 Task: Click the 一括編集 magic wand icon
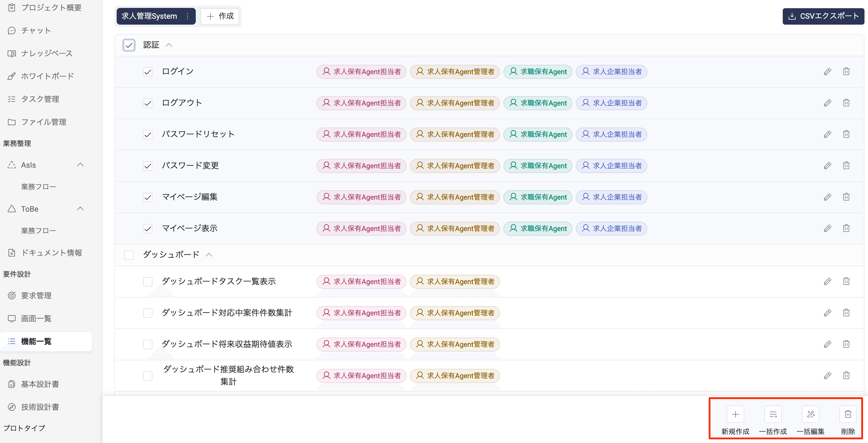(x=810, y=414)
